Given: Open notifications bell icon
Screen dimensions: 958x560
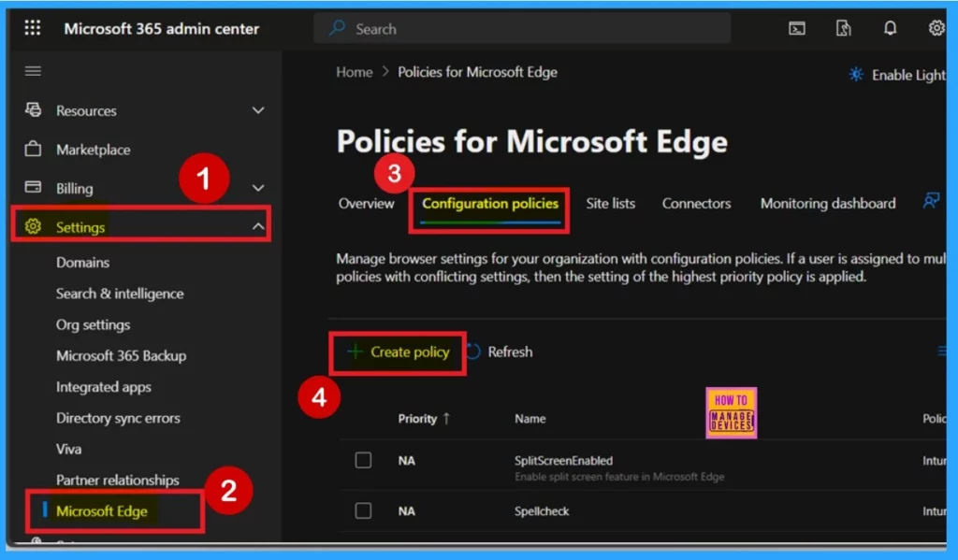Looking at the screenshot, I should click(891, 28).
